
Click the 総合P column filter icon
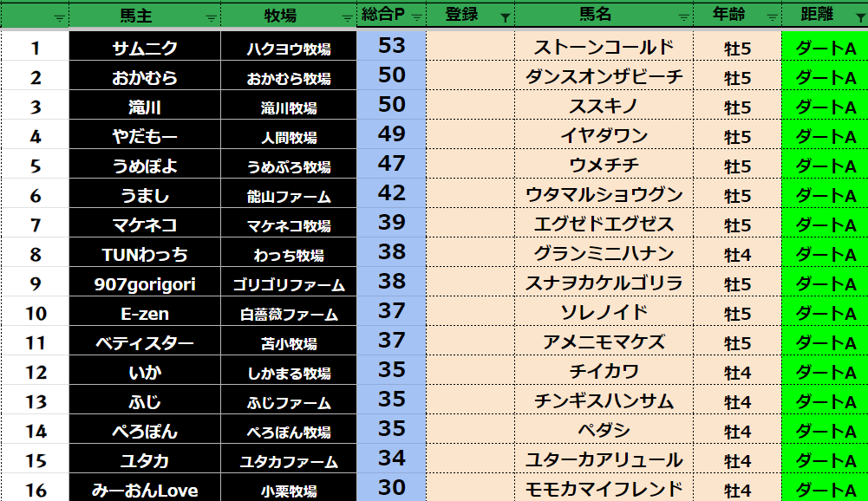coord(417,17)
